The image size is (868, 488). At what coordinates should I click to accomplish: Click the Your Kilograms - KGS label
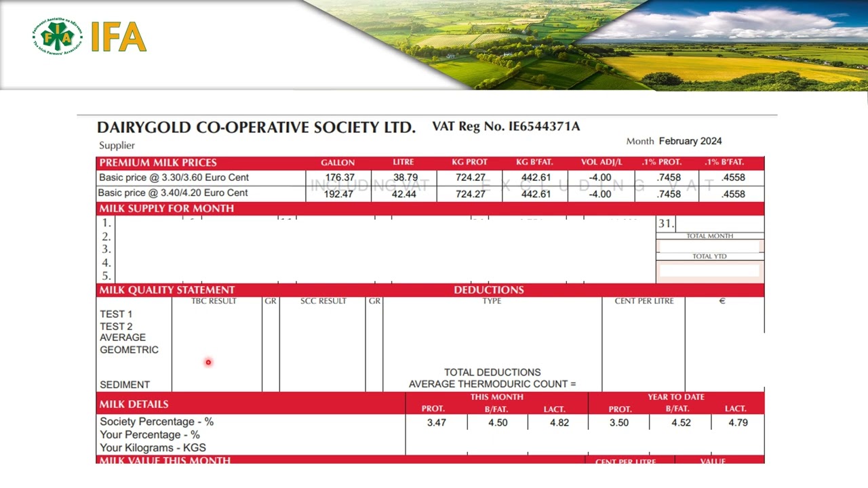pyautogui.click(x=153, y=447)
